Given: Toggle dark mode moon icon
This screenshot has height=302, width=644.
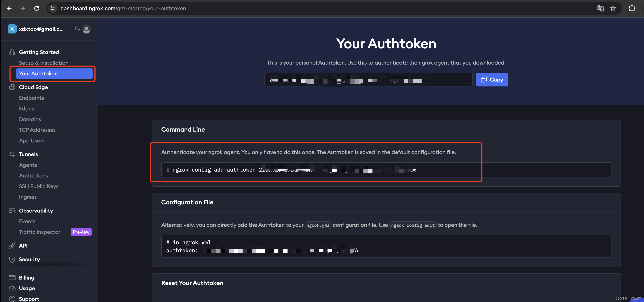Looking at the screenshot, I should pos(77,29).
